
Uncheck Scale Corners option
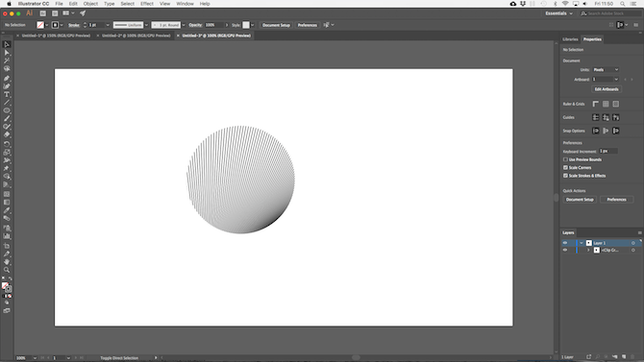[565, 168]
